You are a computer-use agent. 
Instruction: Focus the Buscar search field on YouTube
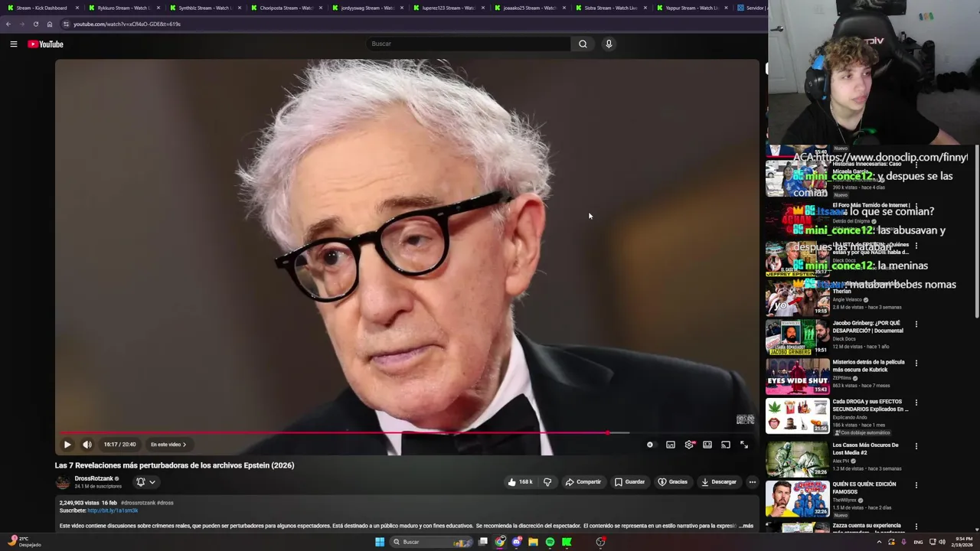[x=469, y=44]
